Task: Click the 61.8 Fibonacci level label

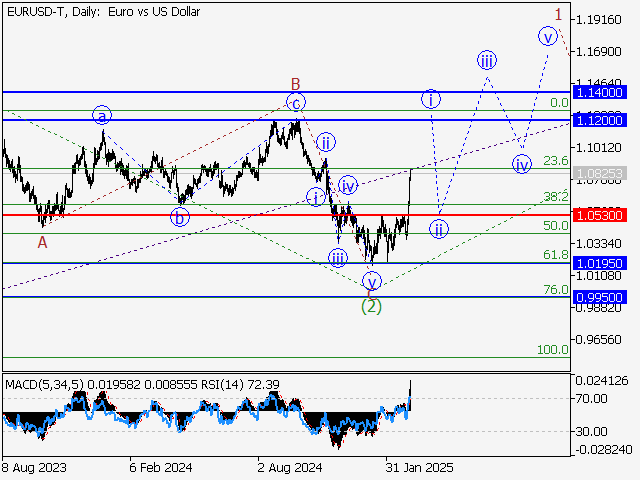Action: tap(555, 256)
